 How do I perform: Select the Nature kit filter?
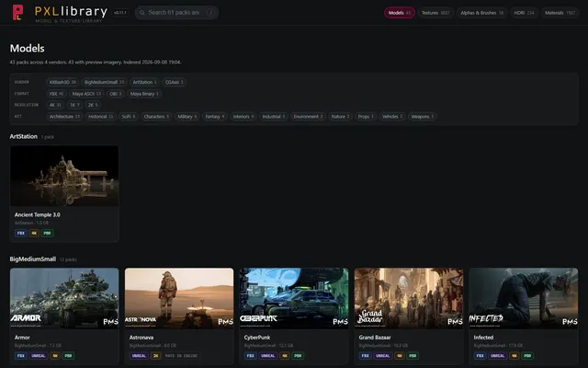click(340, 117)
